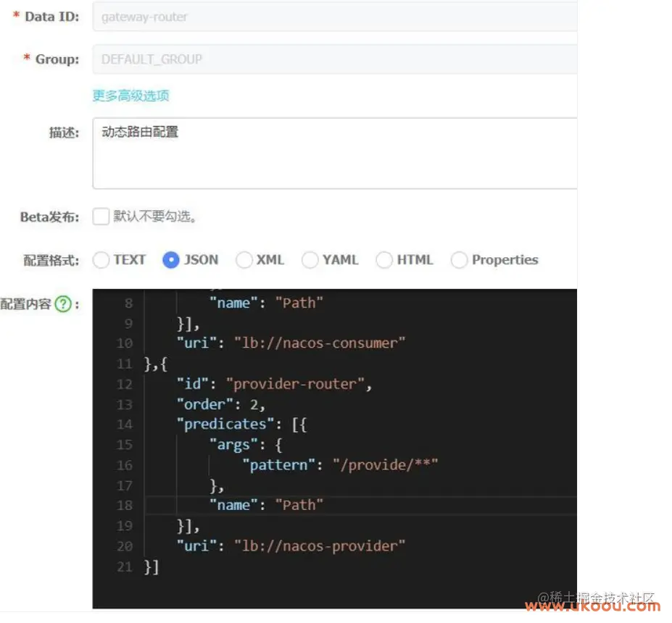Click the "order": 2 line

click(x=221, y=405)
